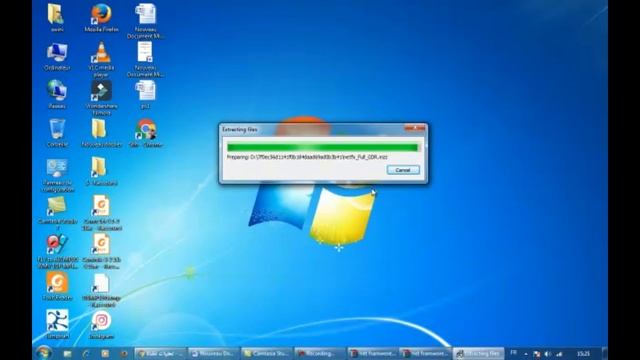Open the orange Foxit Reader shortcut

[57, 287]
